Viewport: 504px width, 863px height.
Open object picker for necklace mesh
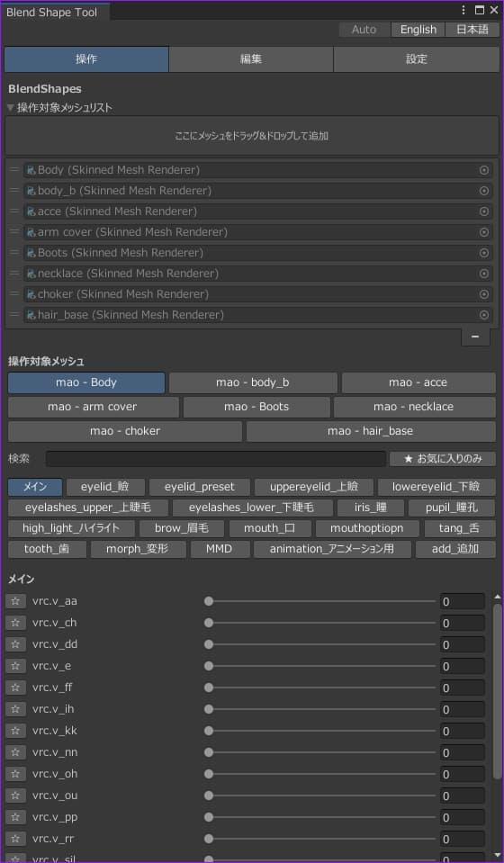(484, 274)
